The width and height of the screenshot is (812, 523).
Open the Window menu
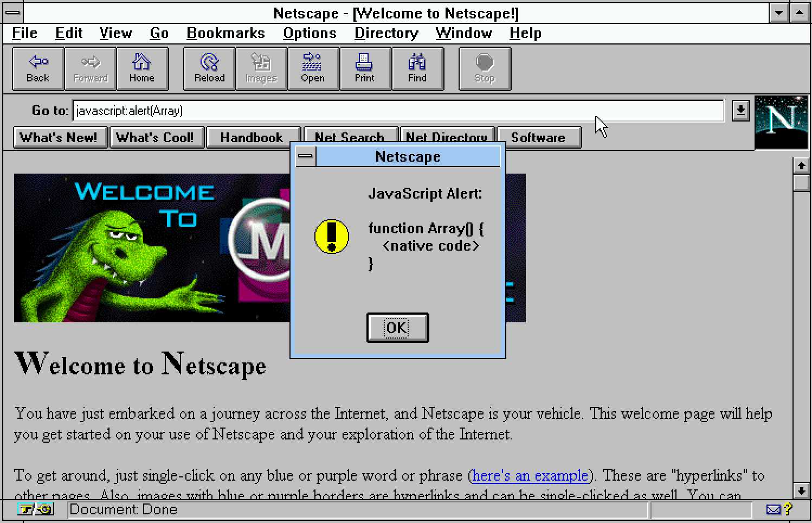pyautogui.click(x=463, y=33)
